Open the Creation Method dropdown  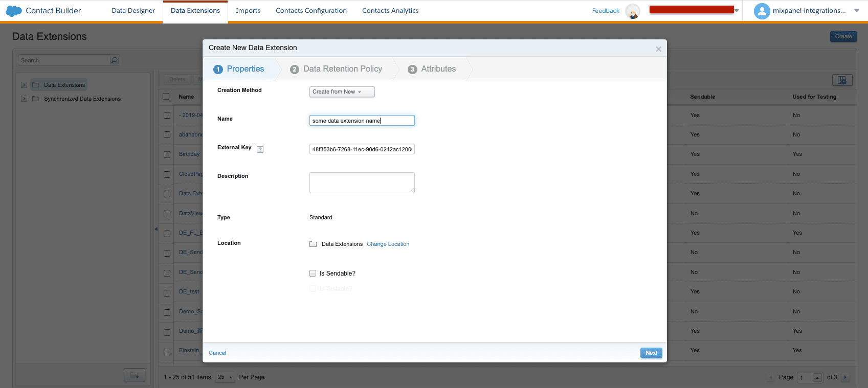click(x=342, y=92)
